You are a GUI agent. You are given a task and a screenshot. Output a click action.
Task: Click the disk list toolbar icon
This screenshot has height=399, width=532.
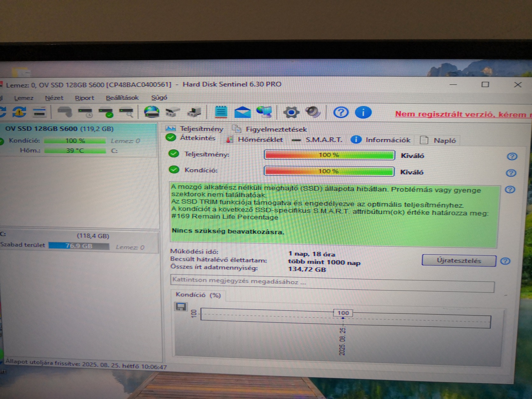click(39, 112)
